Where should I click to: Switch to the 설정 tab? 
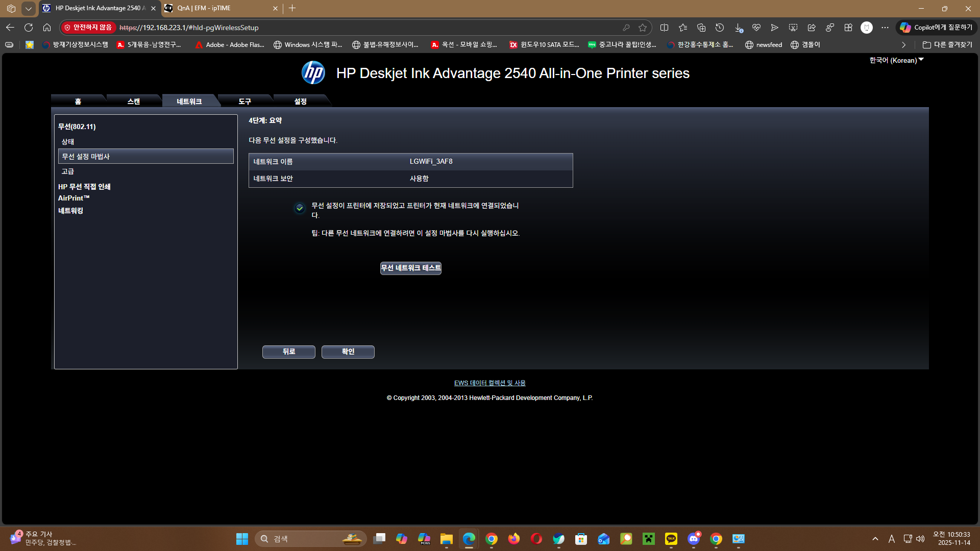click(301, 101)
